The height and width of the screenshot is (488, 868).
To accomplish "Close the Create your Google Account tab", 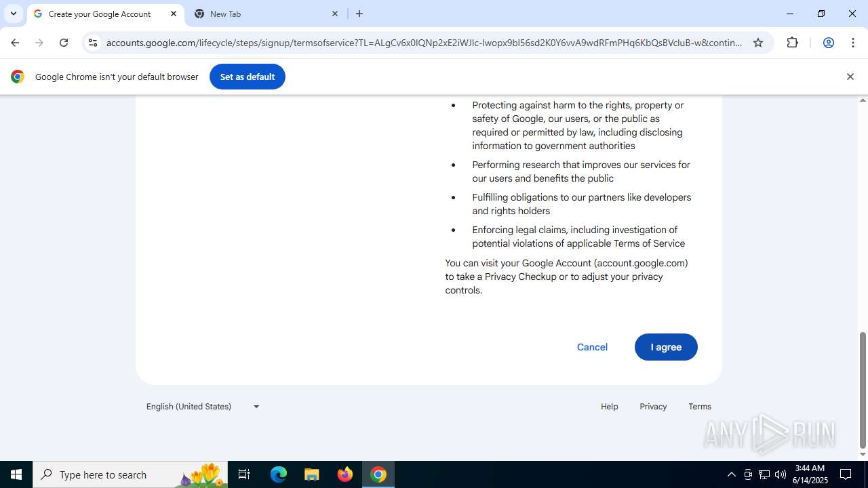I will (x=174, y=14).
